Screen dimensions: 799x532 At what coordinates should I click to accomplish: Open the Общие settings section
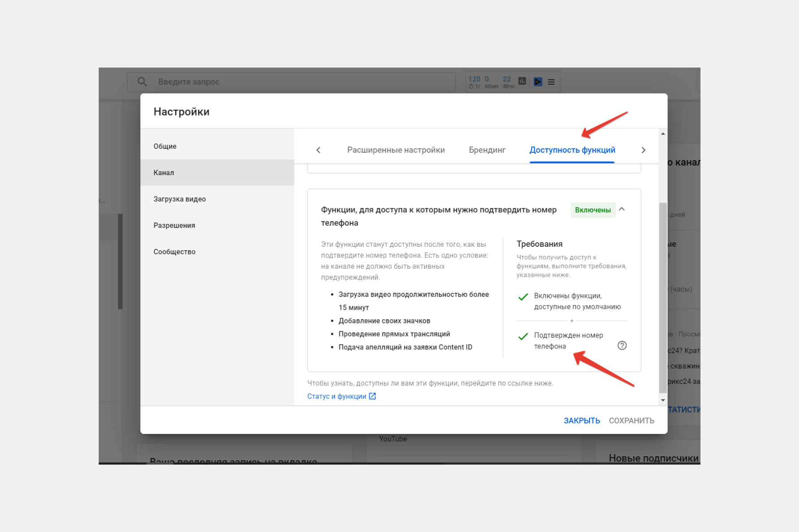165,146
